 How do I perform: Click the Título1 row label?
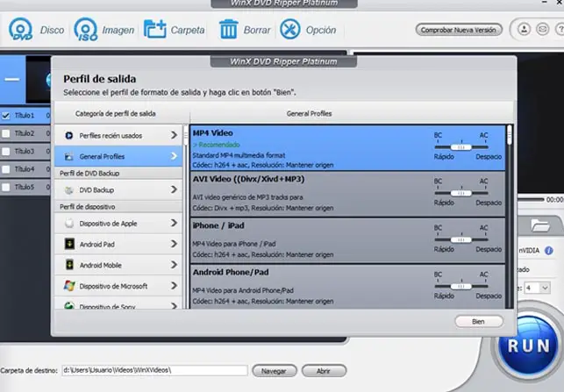pos(24,116)
